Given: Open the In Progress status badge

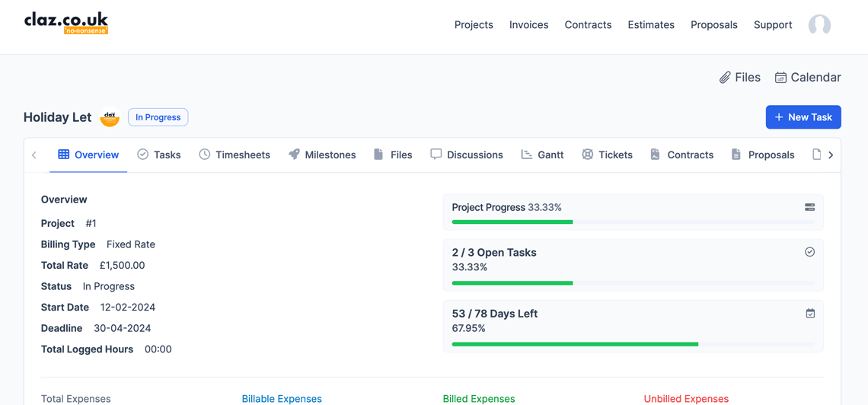Looking at the screenshot, I should (x=158, y=117).
